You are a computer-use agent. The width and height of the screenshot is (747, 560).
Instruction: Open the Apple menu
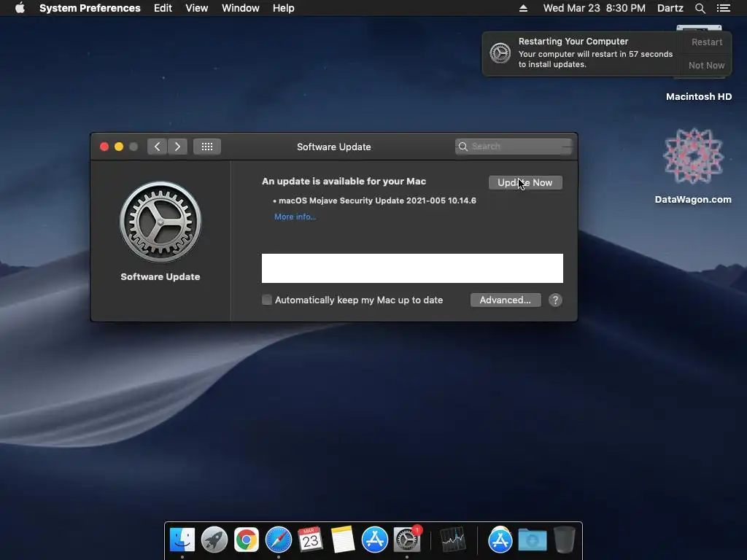coord(20,8)
